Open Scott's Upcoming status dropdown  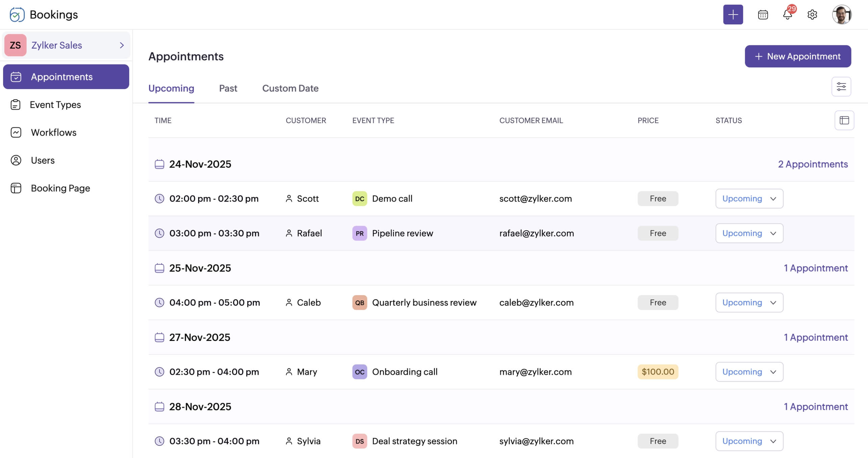(x=749, y=199)
